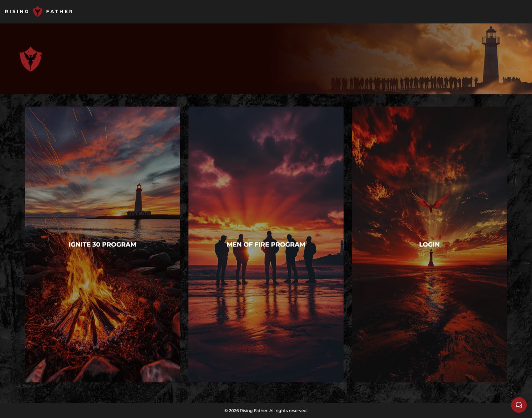Go to the Login page
532x418 pixels.
tap(429, 244)
